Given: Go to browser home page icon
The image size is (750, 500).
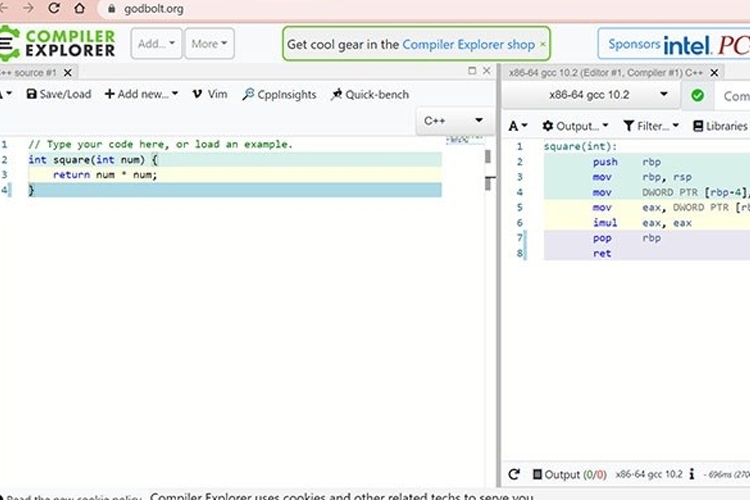Looking at the screenshot, I should 79,8.
